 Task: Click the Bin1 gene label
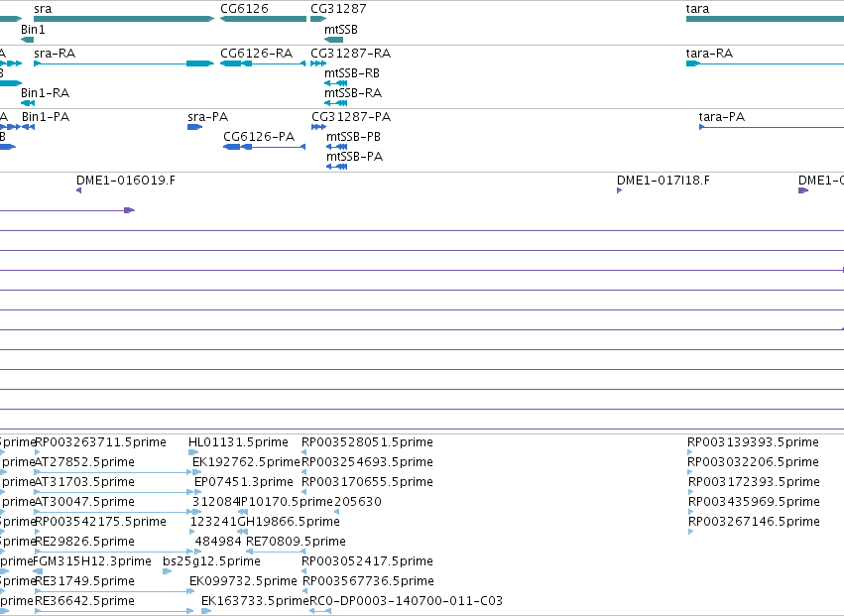tap(33, 30)
